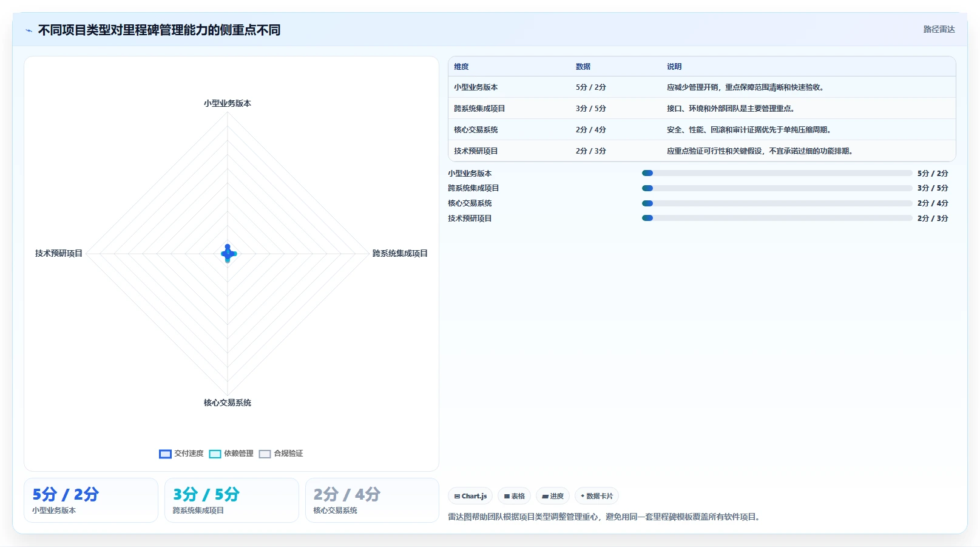Click the 2分 / 4分 progress value label

(933, 203)
